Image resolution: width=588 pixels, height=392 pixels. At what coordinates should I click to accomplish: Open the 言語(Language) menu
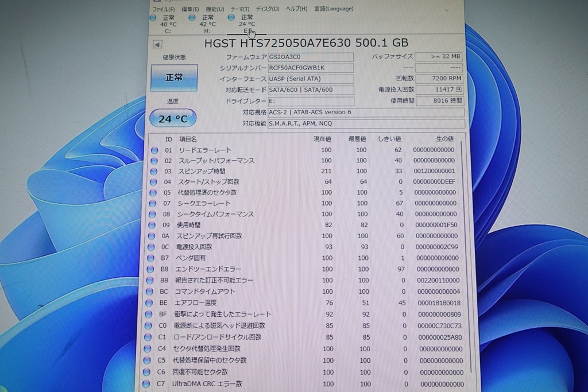pos(334,9)
